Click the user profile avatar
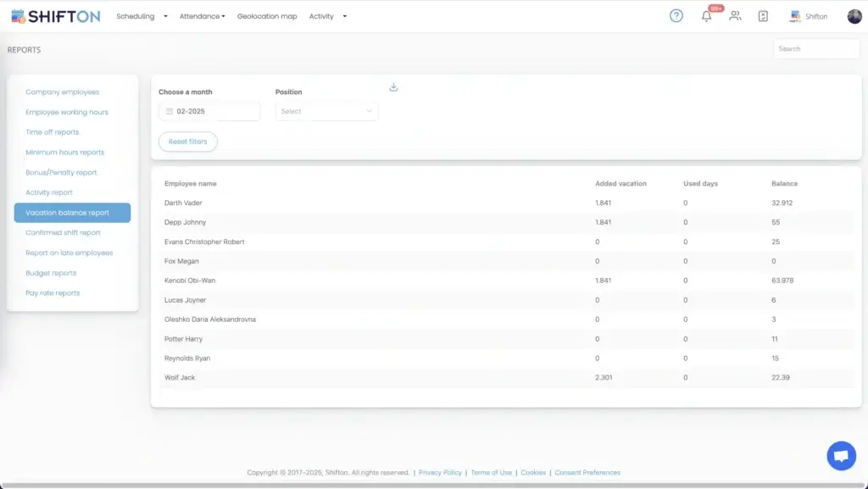Screen dimensions: 868x489 [854, 16]
